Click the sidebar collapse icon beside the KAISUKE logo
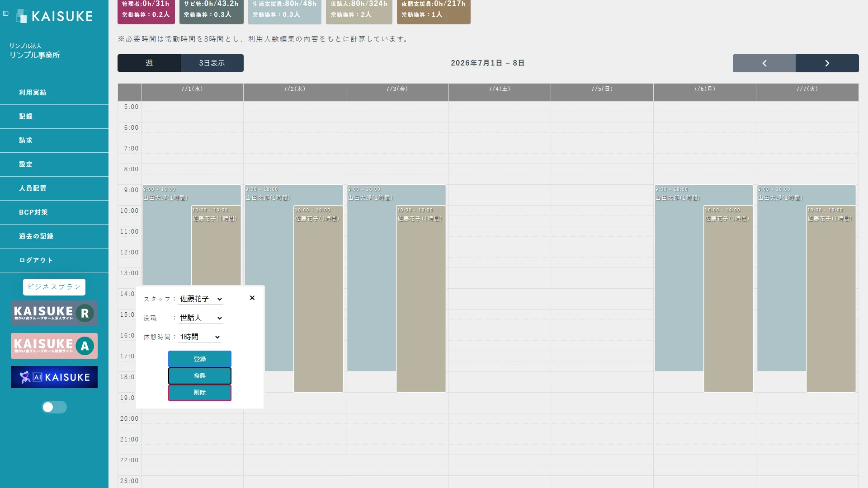The width and height of the screenshot is (868, 488). pos(6,14)
